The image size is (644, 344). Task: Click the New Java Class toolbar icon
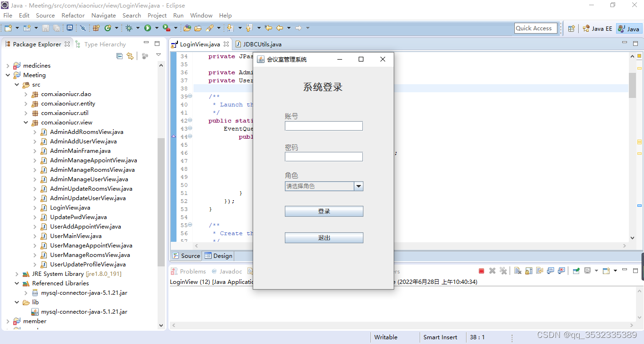107,28
